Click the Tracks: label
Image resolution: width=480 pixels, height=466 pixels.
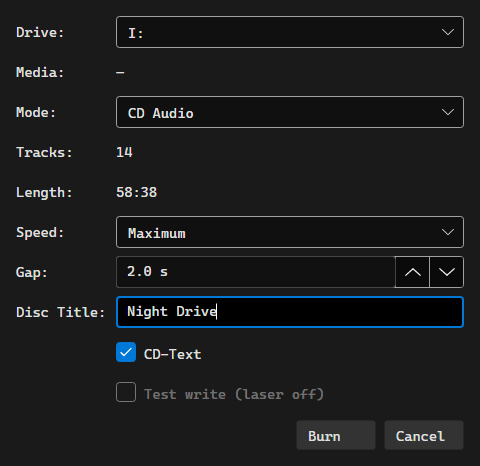[44, 152]
